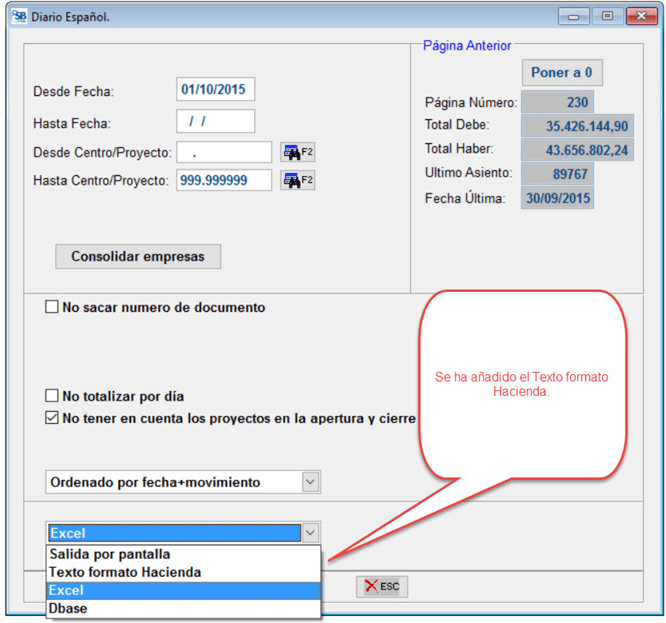Minimize the Diario Español window
Viewport: 666px width, 623px height.
click(574, 16)
